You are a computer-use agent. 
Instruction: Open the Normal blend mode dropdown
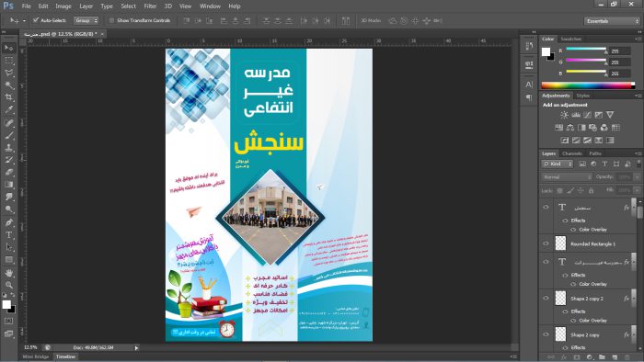[567, 177]
